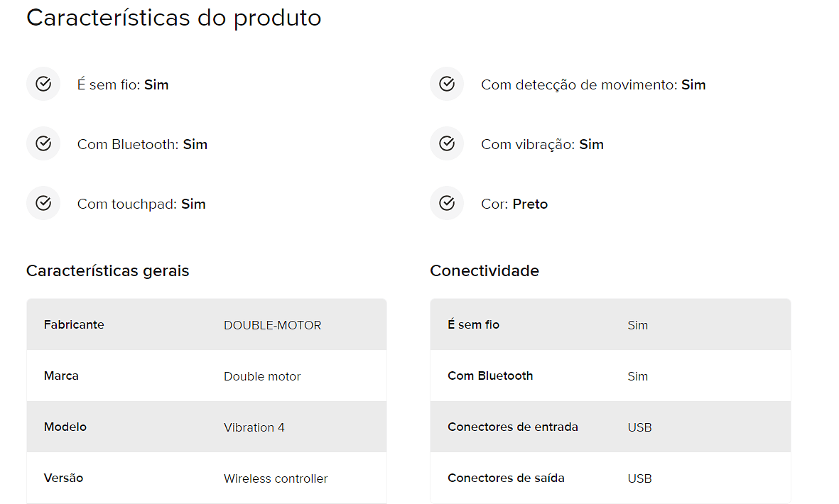
Task: Click the checkmark icon beside É sem fio
Action: 43,84
